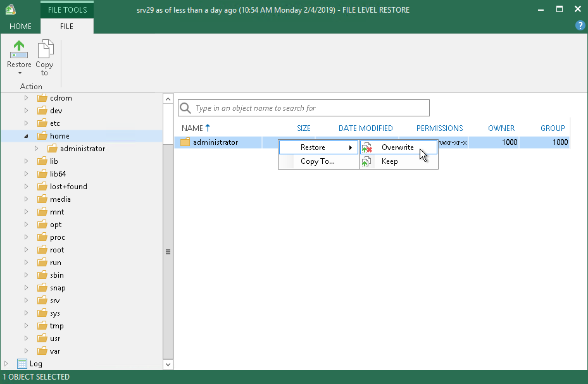Click the tree scrollbar up arrow
This screenshot has width=588, height=384.
tap(168, 99)
